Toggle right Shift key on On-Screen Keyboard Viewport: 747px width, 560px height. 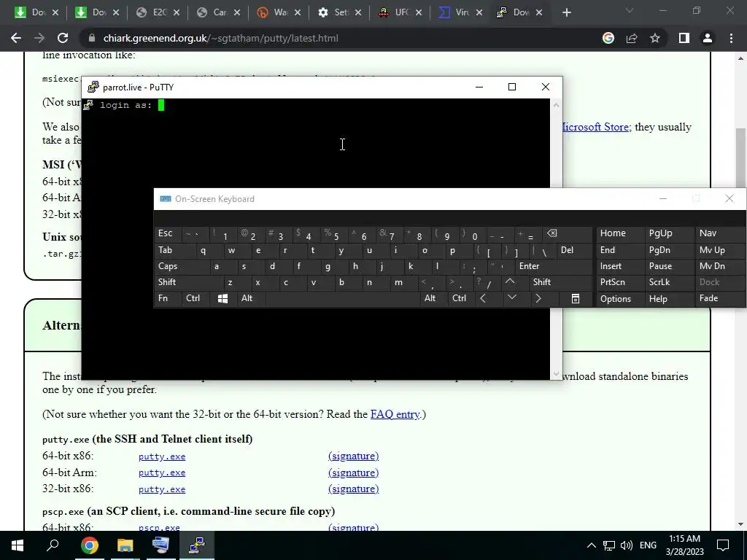click(560, 282)
